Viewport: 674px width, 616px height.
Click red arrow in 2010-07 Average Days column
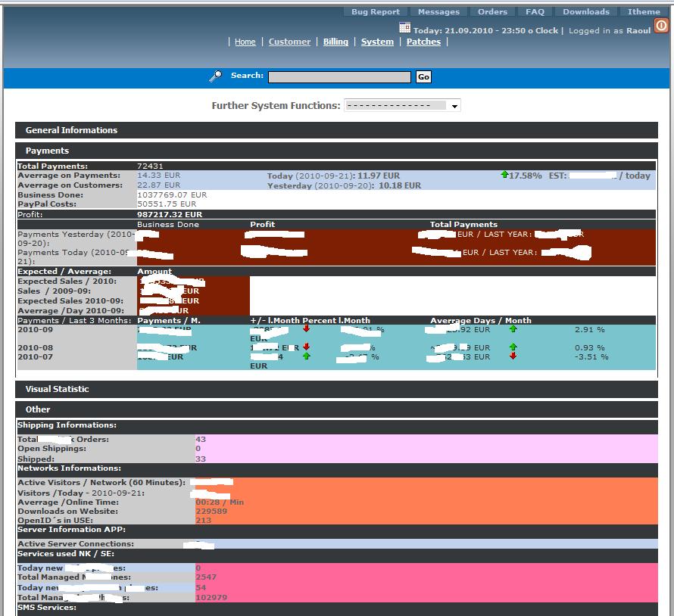[513, 356]
